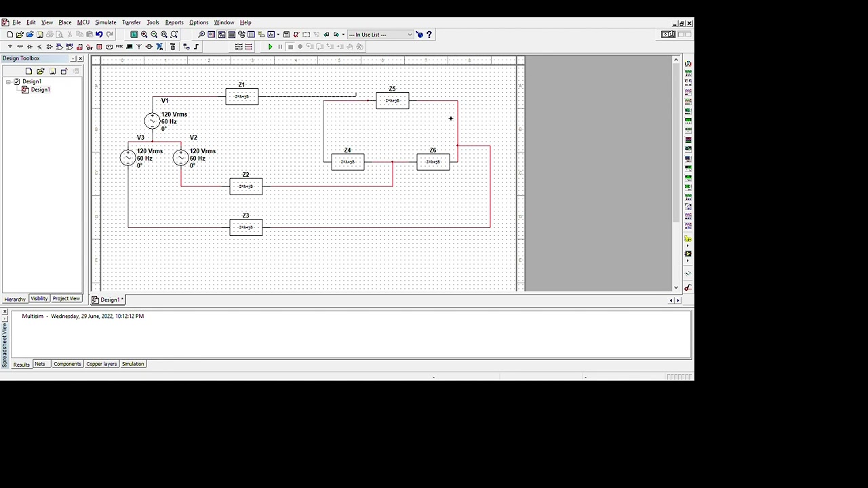Place an RF antenna component

139,47
